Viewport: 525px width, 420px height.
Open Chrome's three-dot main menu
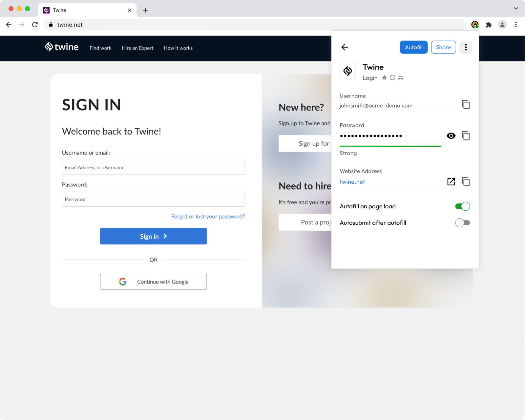[x=515, y=25]
